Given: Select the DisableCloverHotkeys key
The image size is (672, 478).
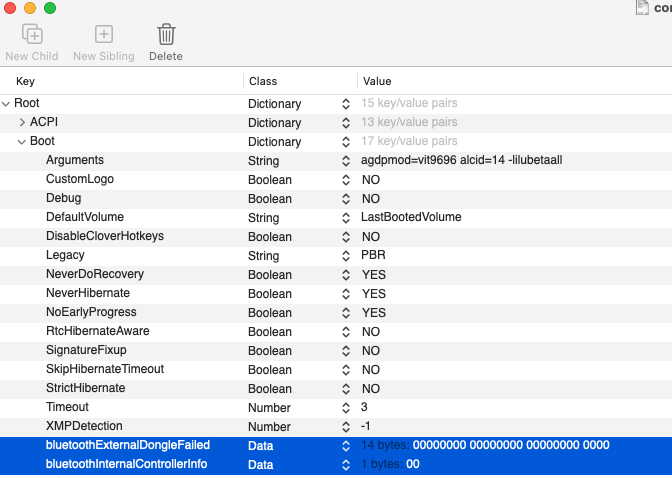Looking at the screenshot, I should [105, 236].
